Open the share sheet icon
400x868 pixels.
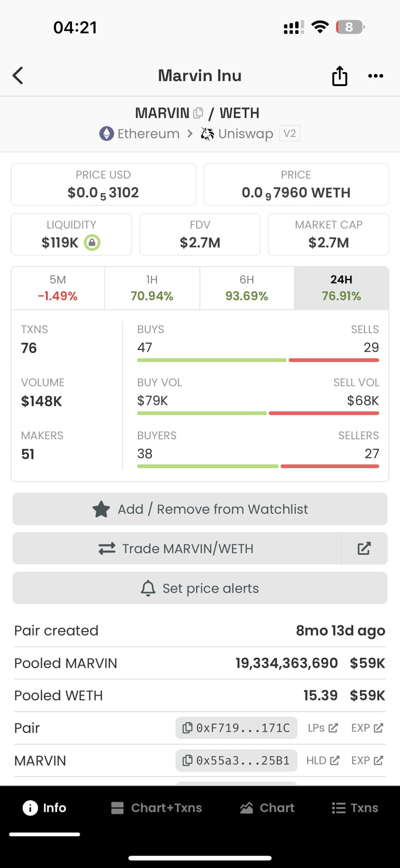pyautogui.click(x=340, y=75)
